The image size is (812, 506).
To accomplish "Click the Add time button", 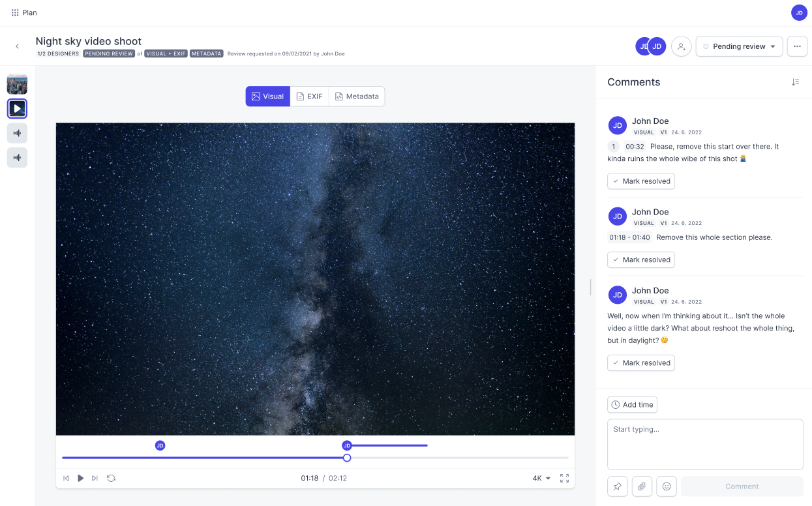I will click(x=632, y=405).
